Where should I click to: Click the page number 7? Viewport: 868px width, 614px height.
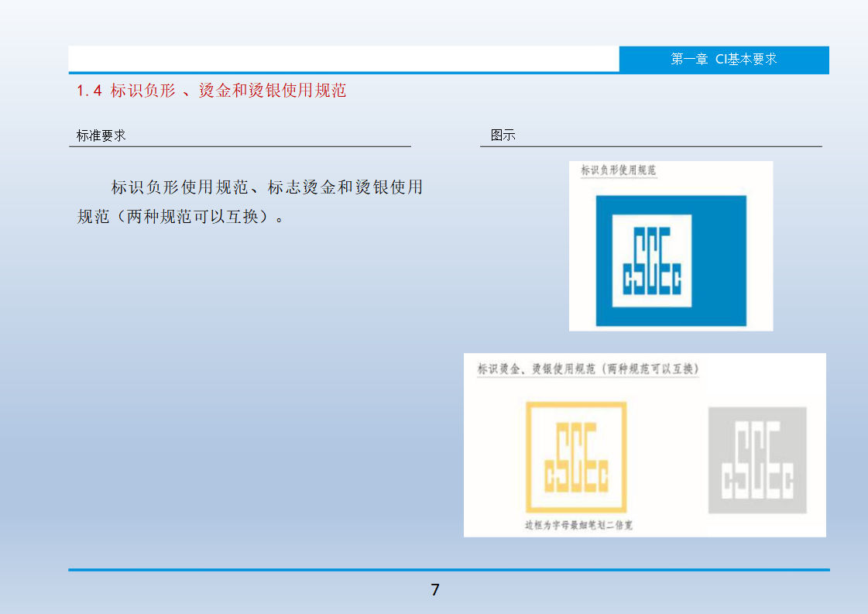[x=435, y=590]
